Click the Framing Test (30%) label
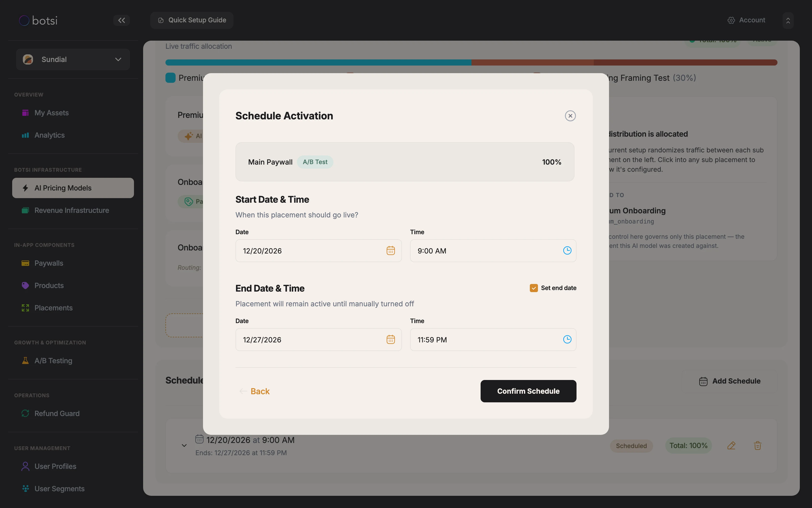 pos(653,78)
